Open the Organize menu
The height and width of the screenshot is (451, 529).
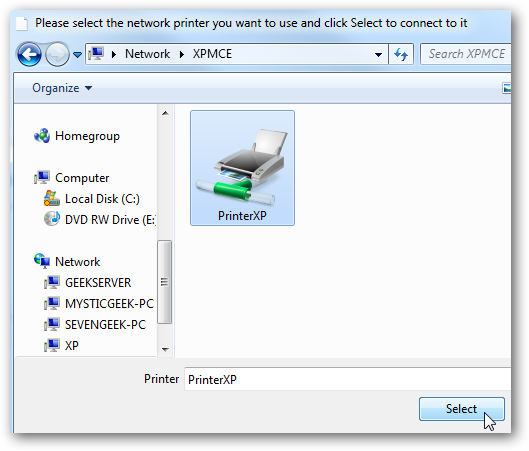pos(62,88)
